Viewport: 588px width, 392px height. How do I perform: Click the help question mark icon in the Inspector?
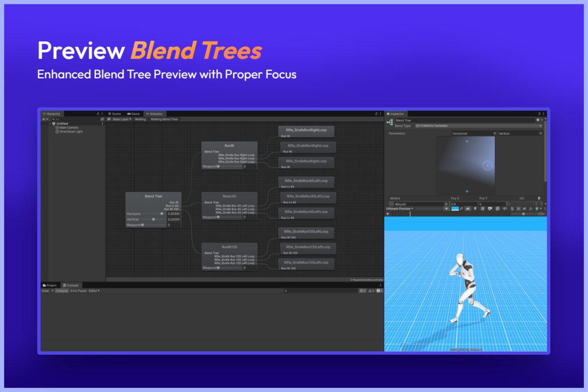(x=538, y=120)
